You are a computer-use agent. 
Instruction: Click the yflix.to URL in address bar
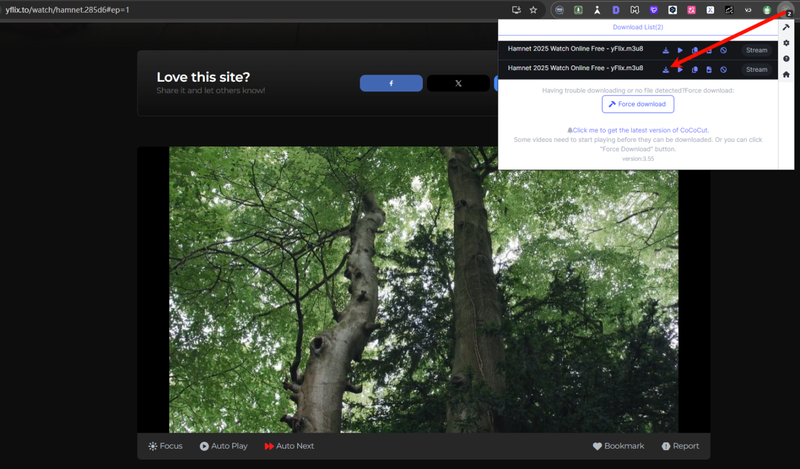(67, 10)
